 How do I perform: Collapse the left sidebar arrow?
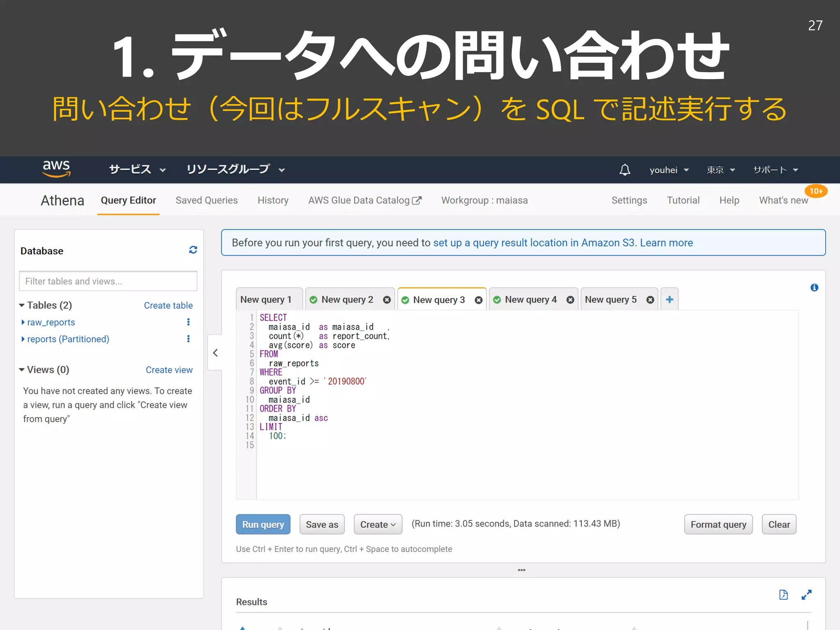click(x=215, y=353)
